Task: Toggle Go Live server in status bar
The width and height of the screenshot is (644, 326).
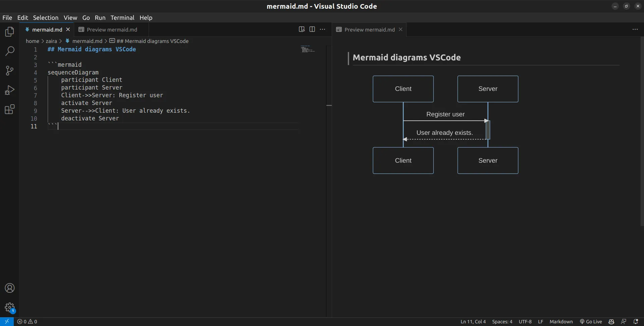Action: point(591,322)
